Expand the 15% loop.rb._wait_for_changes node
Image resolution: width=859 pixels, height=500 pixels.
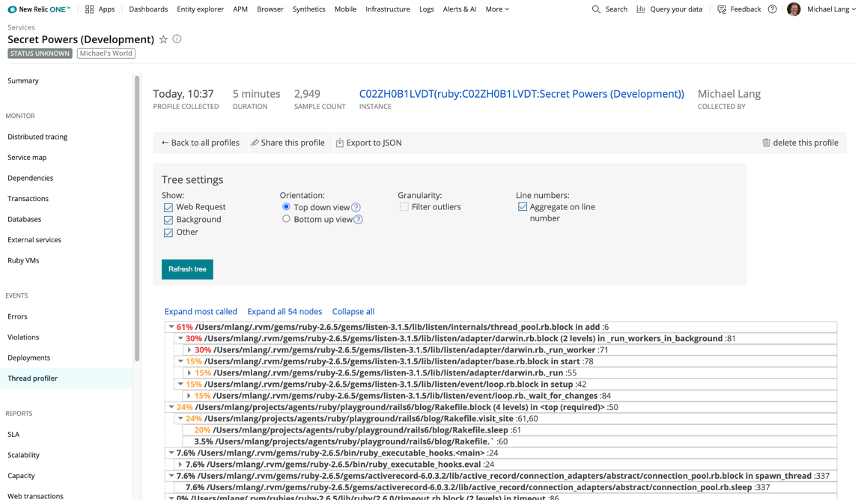pos(190,396)
